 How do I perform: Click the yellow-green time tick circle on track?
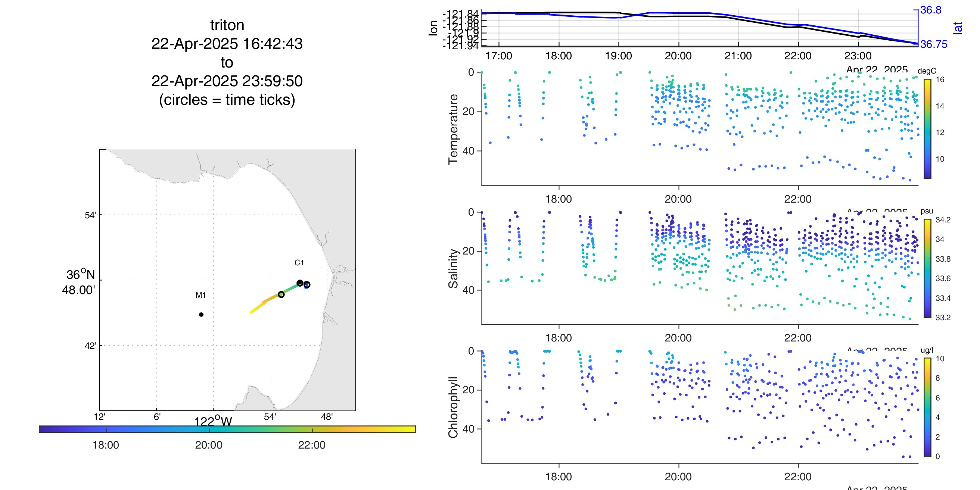281,294
